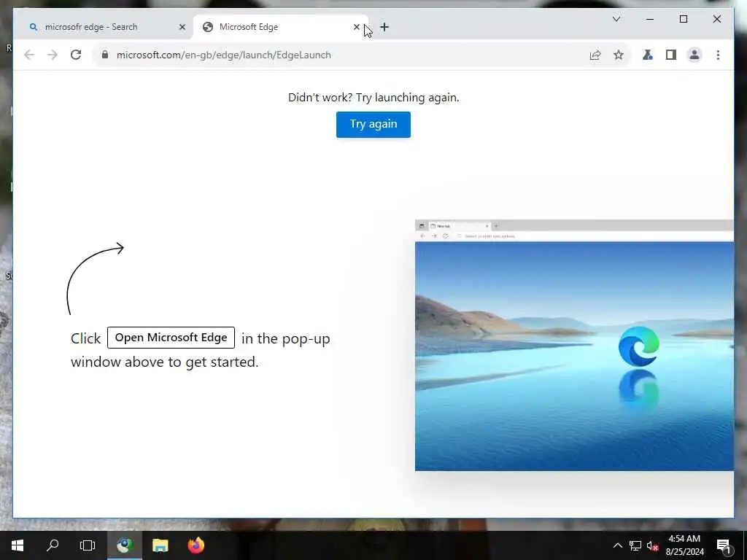Open Windows taskbar search
Viewport: 747px width, 560px height.
tap(53, 545)
